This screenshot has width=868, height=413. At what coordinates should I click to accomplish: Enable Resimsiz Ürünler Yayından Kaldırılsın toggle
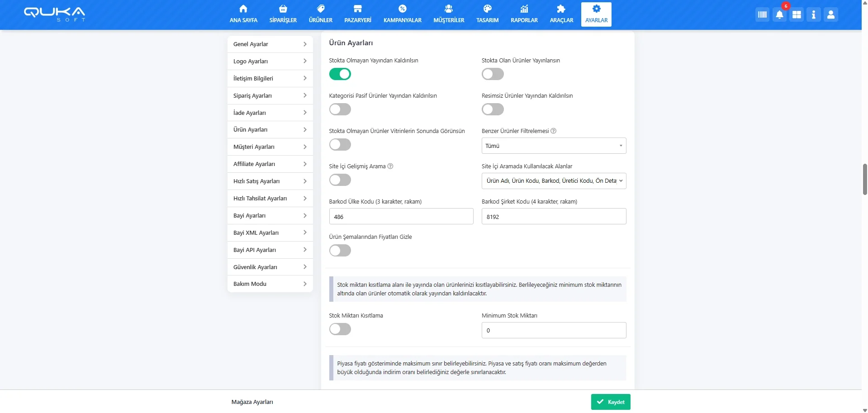click(493, 109)
